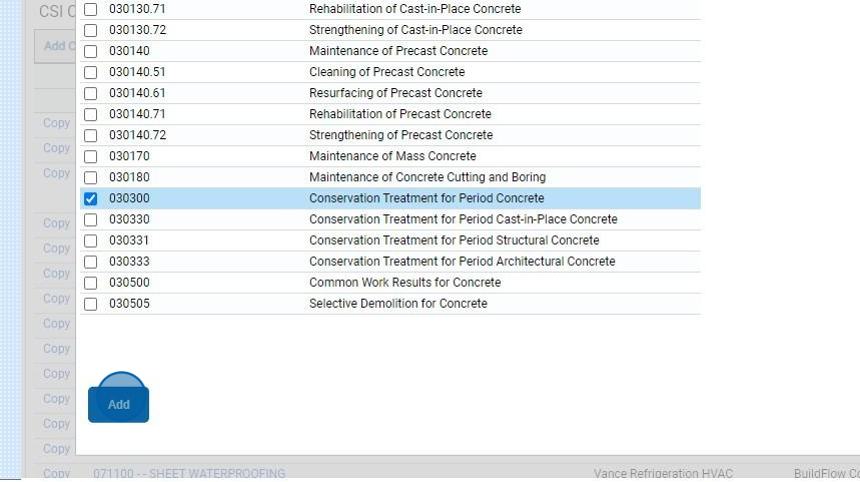This screenshot has height=482, width=860.
Task: Check the 030330 Period Cast-in-Place Concrete checkbox
Action: click(x=90, y=220)
